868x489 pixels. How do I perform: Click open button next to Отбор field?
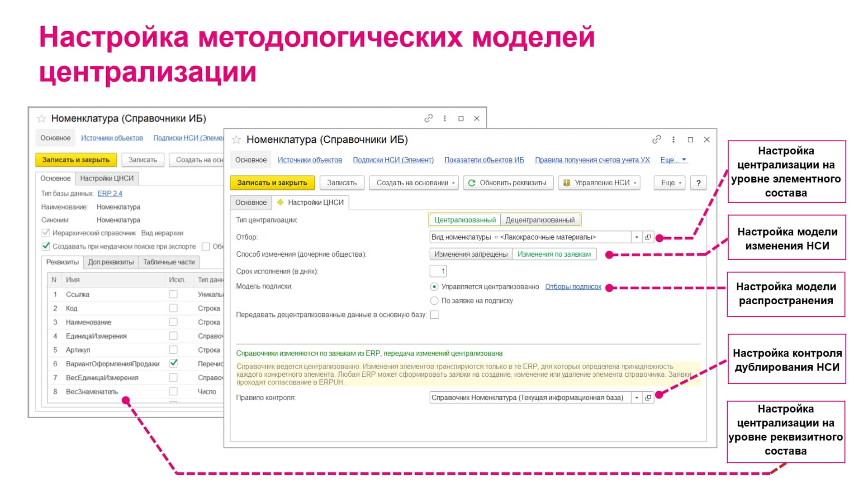click(648, 237)
